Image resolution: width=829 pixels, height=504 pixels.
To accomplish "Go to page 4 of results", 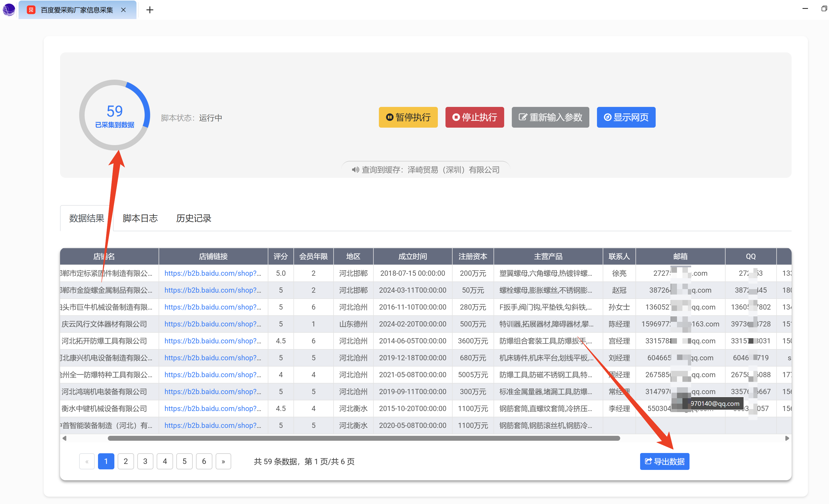I will pyautogui.click(x=165, y=461).
